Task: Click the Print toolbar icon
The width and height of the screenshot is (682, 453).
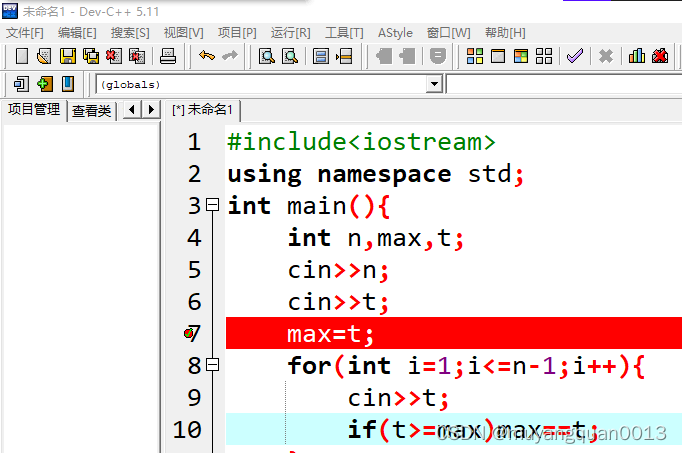Action: 168,56
